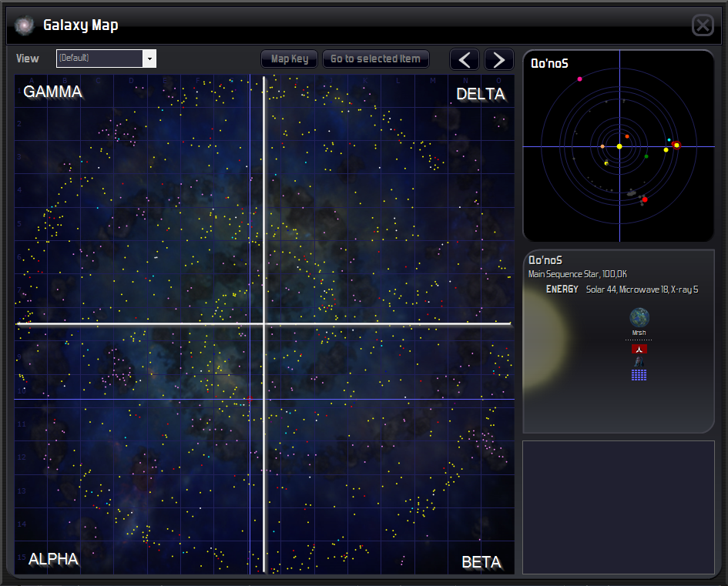The width and height of the screenshot is (728, 586).
Task: Click the Solar 44, Microwave 18, X-ray 5 text
Action: 642,290
